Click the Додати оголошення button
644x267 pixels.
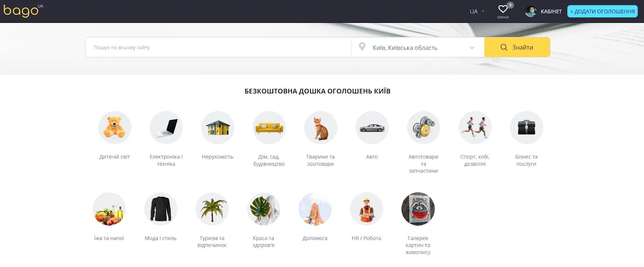pyautogui.click(x=603, y=12)
